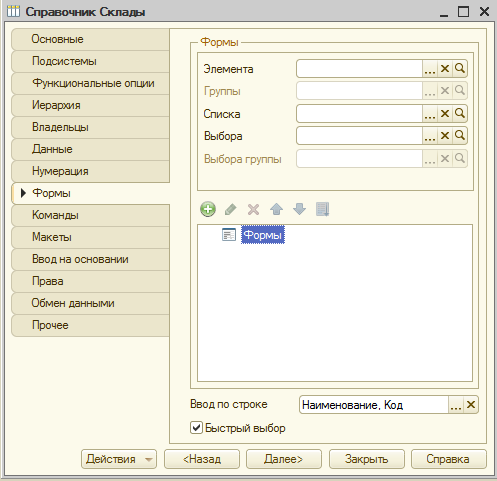Open Функциональные опции tab
Image resolution: width=497 pixels, height=481 pixels.
pos(90,83)
